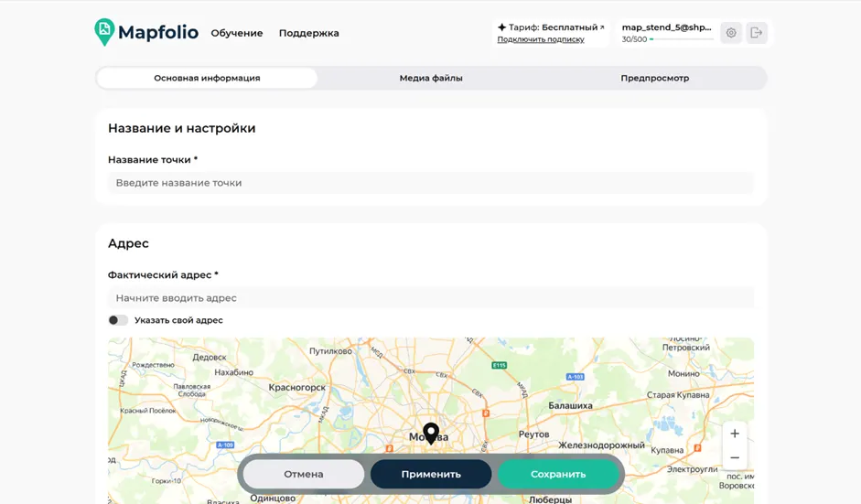861x504 pixels.
Task: Click the sparkle icon beside Тариф
Action: (x=501, y=27)
